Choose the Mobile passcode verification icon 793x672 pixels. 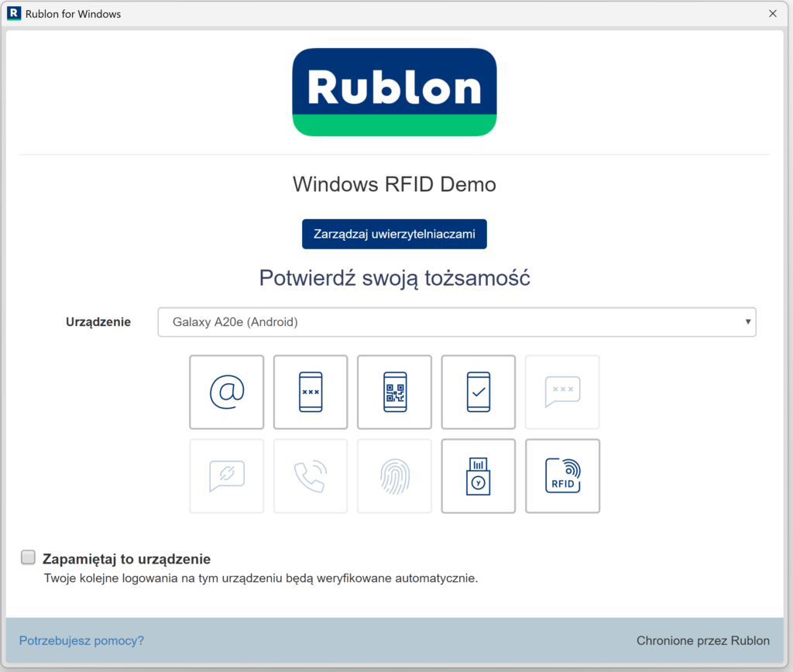coord(311,392)
